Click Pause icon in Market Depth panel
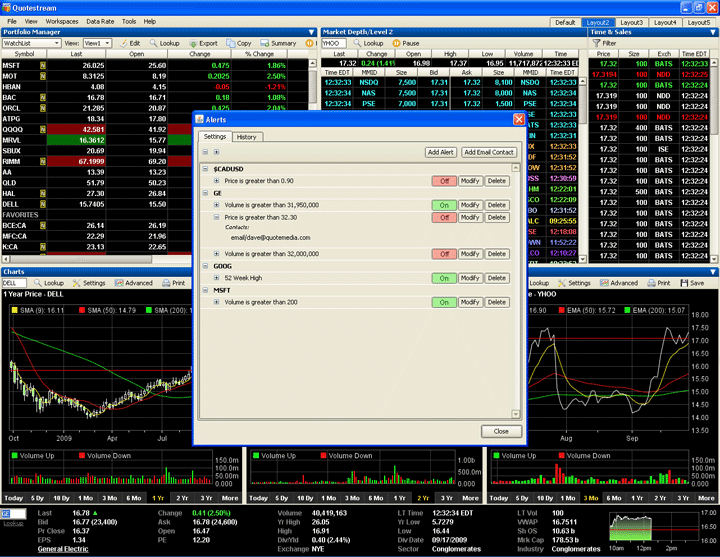Viewport: 720px width, 557px height. click(397, 44)
